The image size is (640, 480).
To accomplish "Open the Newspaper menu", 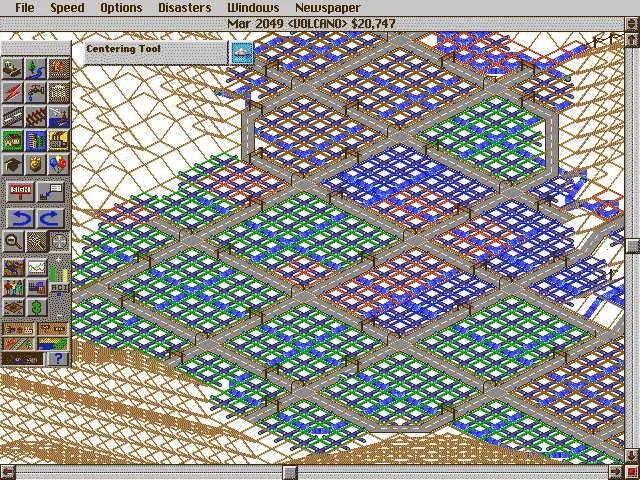I will [326, 7].
